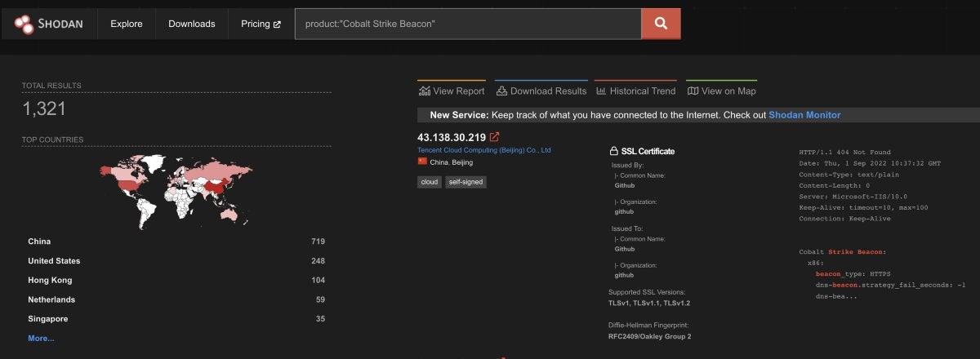Open host 43.138.30.219 details
The height and width of the screenshot is (359, 980).
tap(452, 137)
